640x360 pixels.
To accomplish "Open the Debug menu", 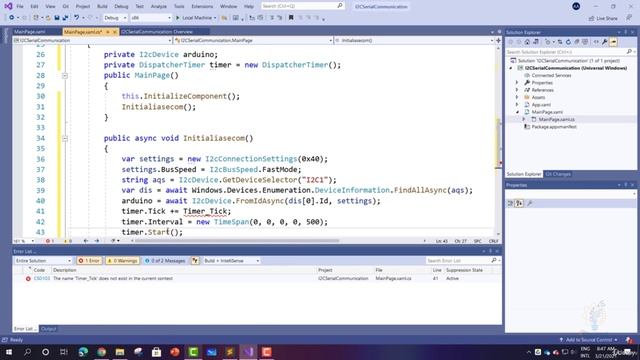I will 121,7.
